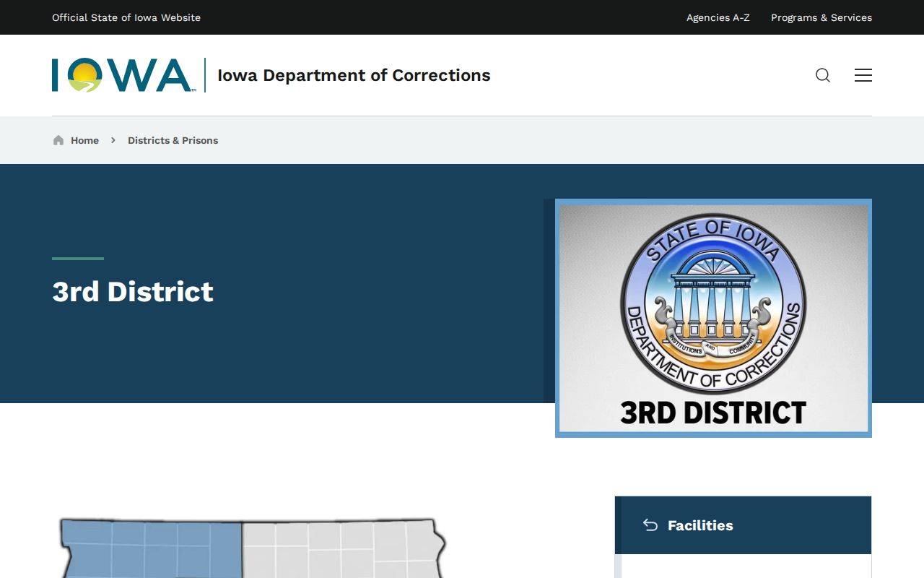
Task: Click Official State of Iowa Website text
Action: pos(126,17)
